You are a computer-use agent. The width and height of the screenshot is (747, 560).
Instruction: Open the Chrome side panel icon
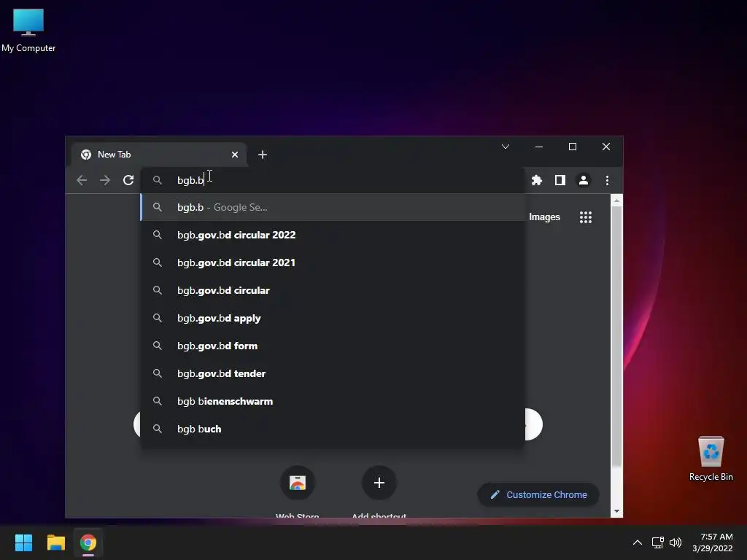tap(560, 181)
